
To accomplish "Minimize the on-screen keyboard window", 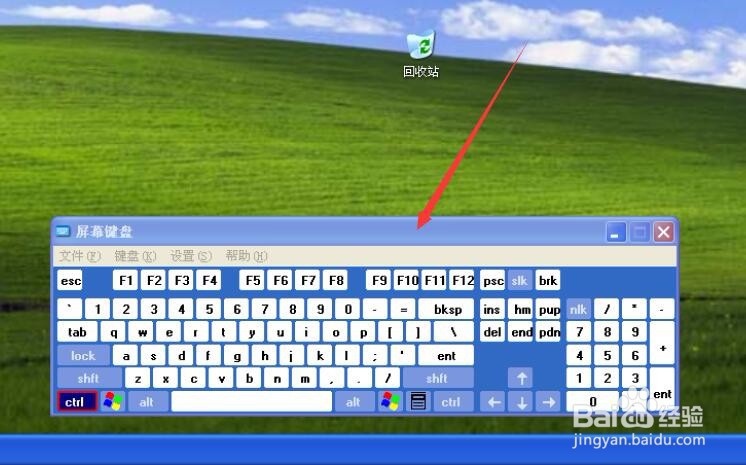I will (x=616, y=233).
